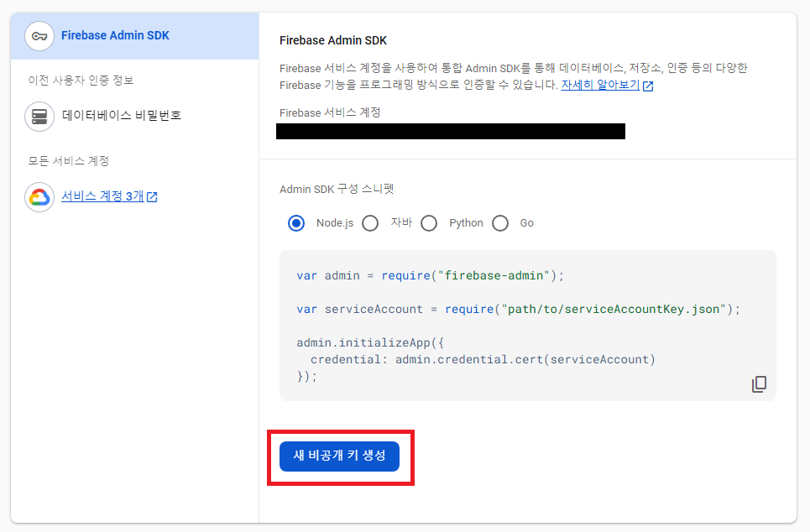Open the 자세히 알아보기 link

tap(600, 85)
